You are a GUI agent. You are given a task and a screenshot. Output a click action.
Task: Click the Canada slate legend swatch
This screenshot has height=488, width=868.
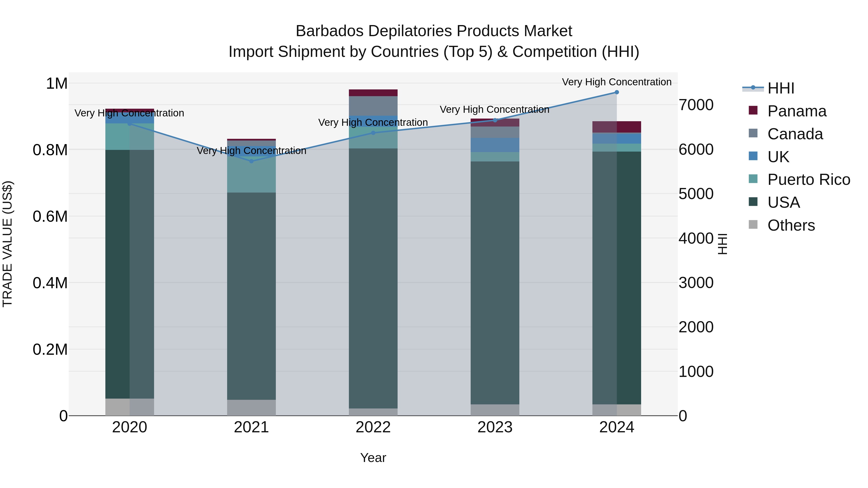click(753, 133)
